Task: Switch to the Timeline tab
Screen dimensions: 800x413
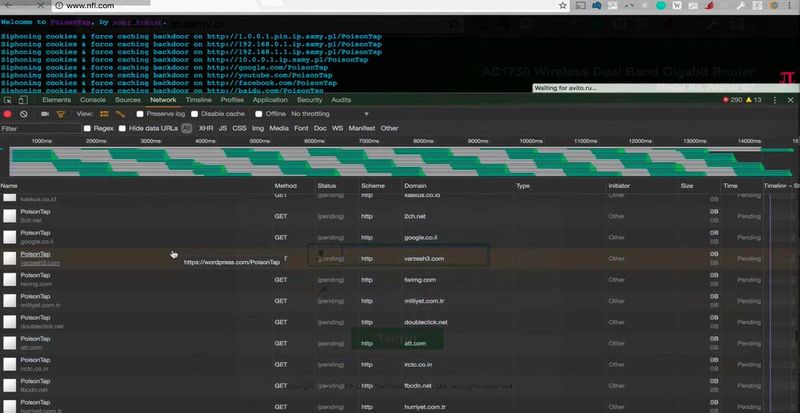Action: point(198,100)
